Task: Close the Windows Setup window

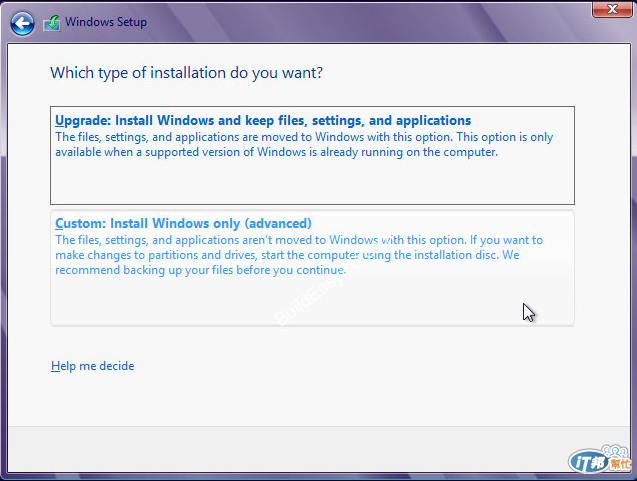Action: (x=612, y=9)
